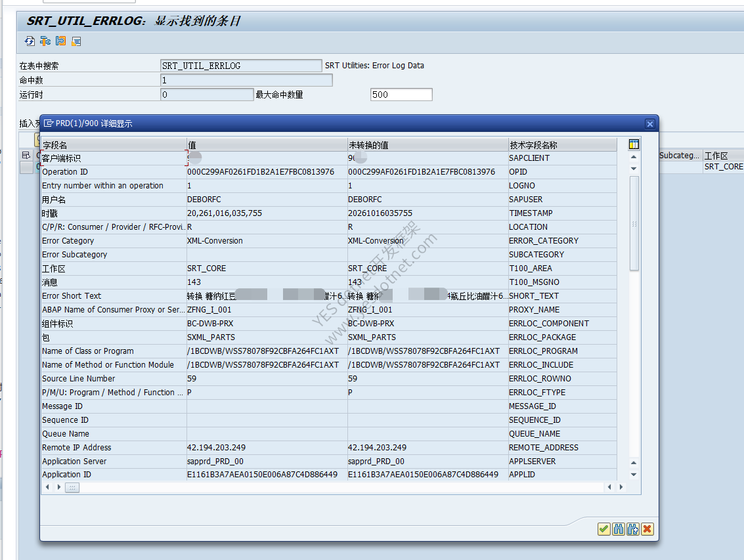Click the left arrow at the bottom-right of the table
Image resolution: width=744 pixels, height=560 pixels.
tap(610, 487)
